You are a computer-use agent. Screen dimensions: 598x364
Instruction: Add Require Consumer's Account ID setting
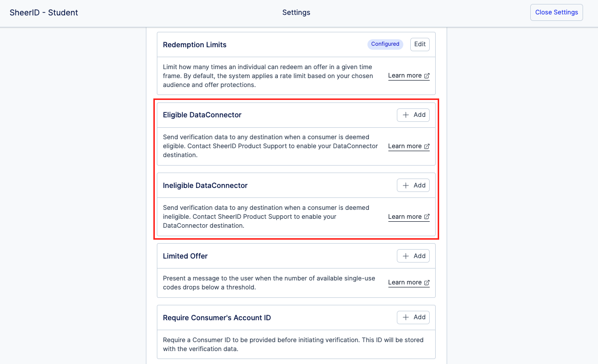pos(413,317)
